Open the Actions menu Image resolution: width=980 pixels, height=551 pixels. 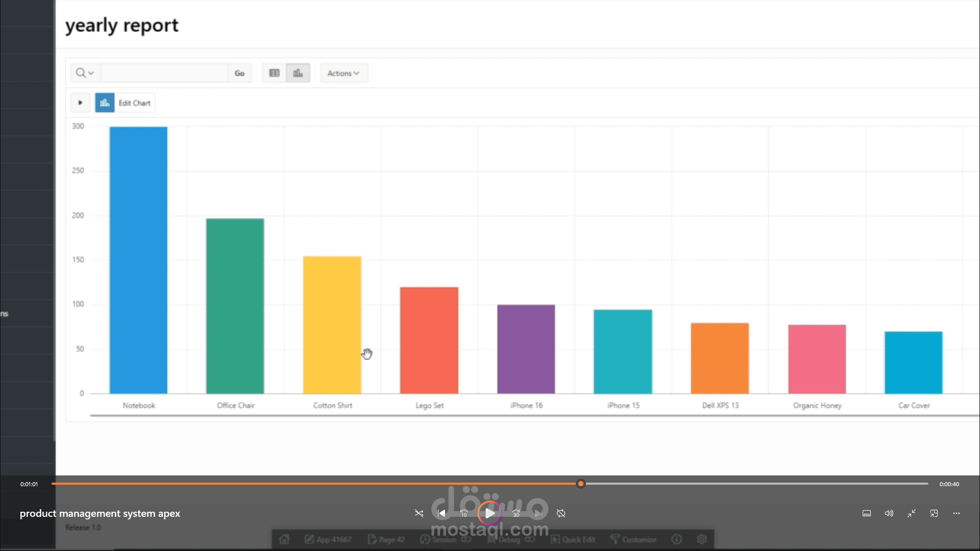[344, 73]
